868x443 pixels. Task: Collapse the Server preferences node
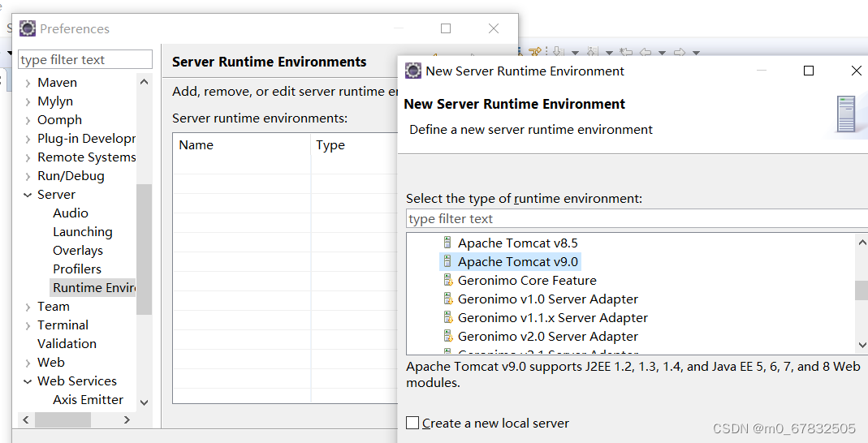click(28, 195)
